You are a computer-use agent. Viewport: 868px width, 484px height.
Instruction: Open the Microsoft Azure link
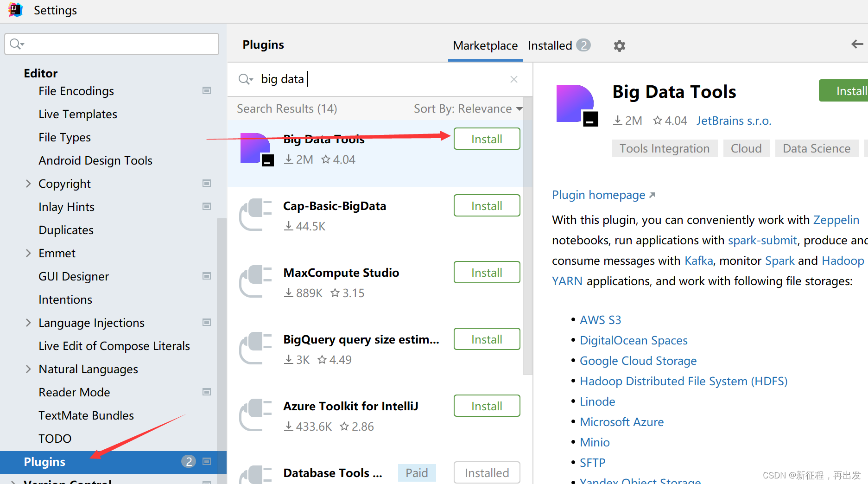[x=621, y=422]
